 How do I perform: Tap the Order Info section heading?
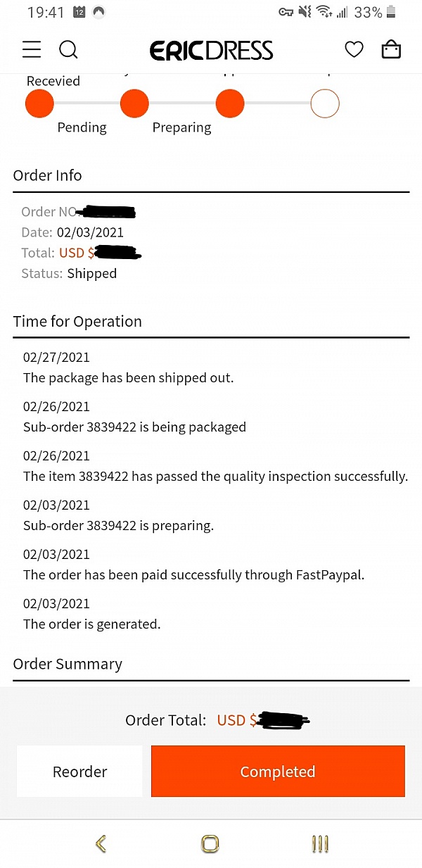pos(47,175)
